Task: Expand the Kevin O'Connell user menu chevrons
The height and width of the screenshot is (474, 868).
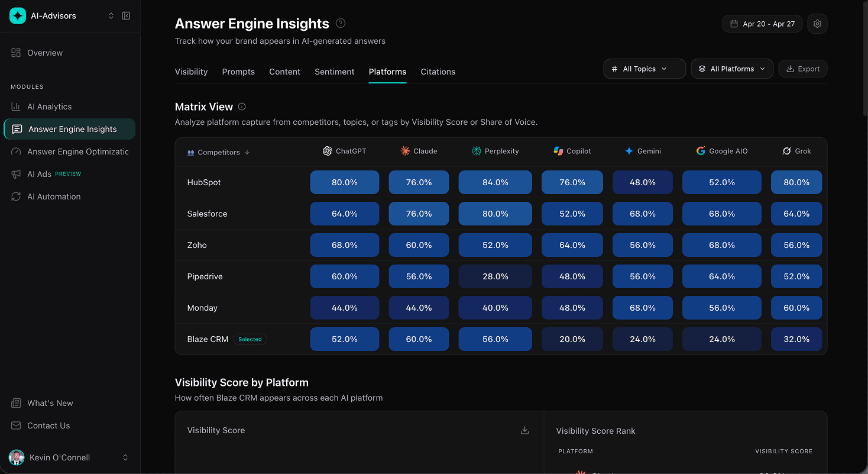Action: coord(125,457)
